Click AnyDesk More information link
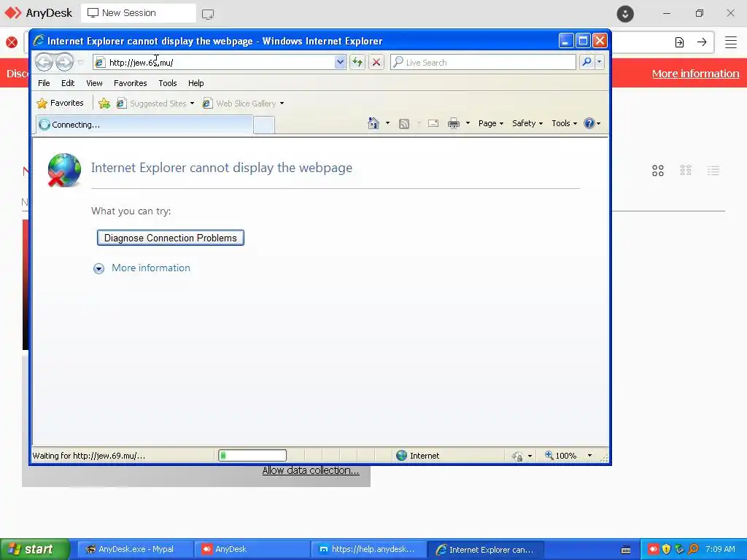 click(695, 74)
